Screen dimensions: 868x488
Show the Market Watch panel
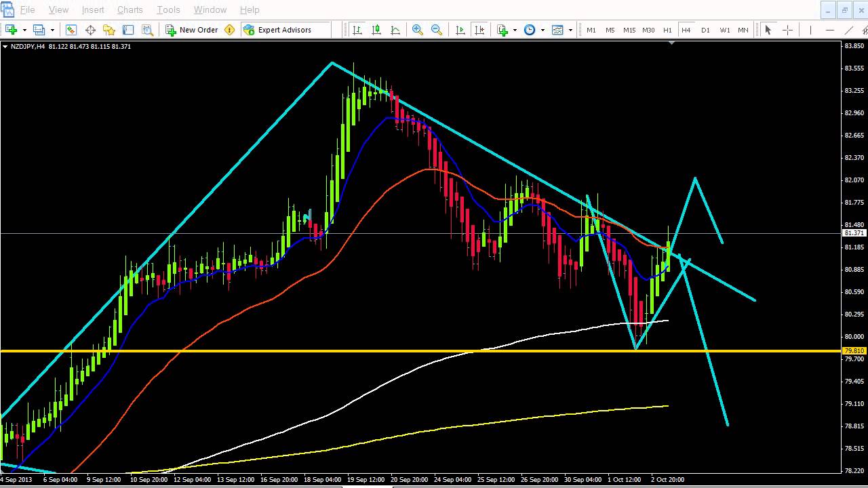click(71, 30)
